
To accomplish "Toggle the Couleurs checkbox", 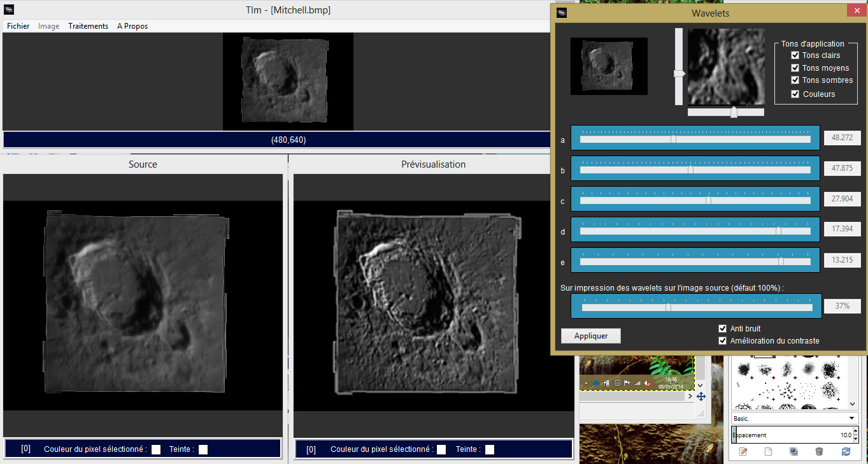I will click(x=795, y=94).
